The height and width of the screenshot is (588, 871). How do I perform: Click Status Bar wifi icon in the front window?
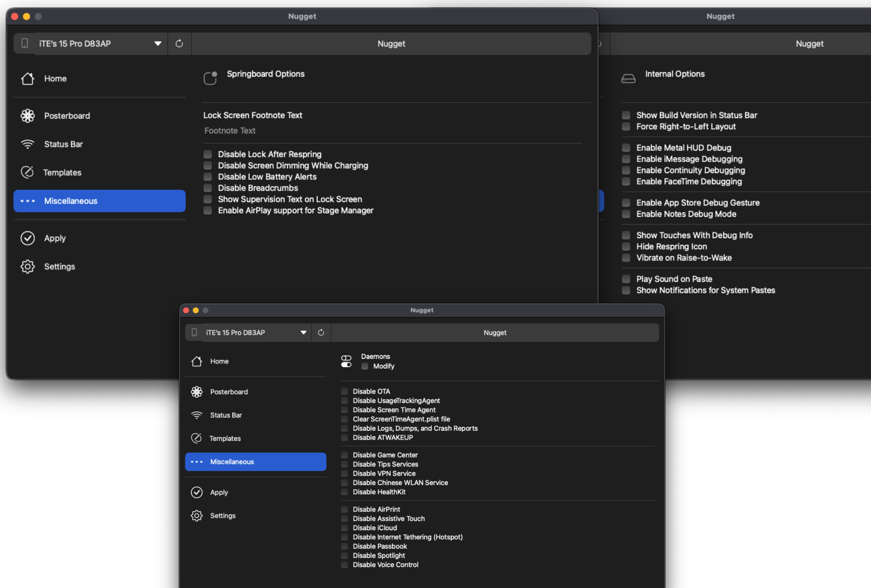tap(196, 415)
